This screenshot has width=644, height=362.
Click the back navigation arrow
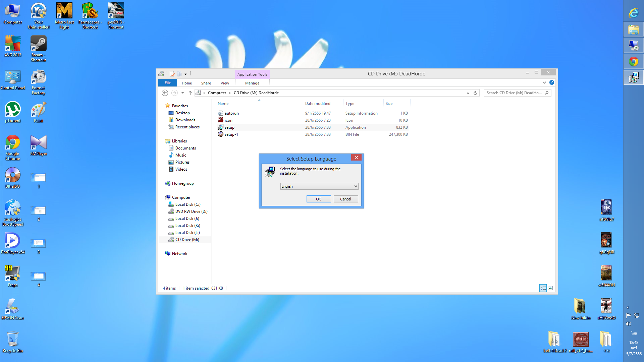(x=165, y=93)
